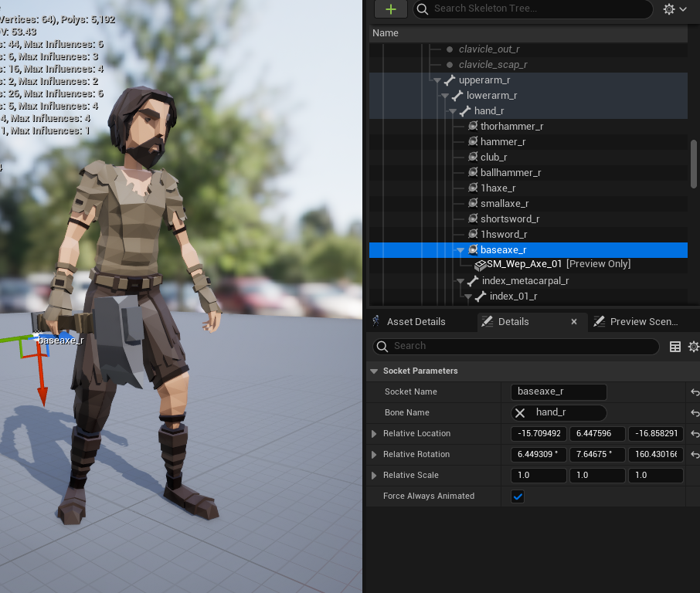Screen dimensions: 700x593
Task: Click the bone icon next to lowerarm_r
Action: (x=457, y=96)
